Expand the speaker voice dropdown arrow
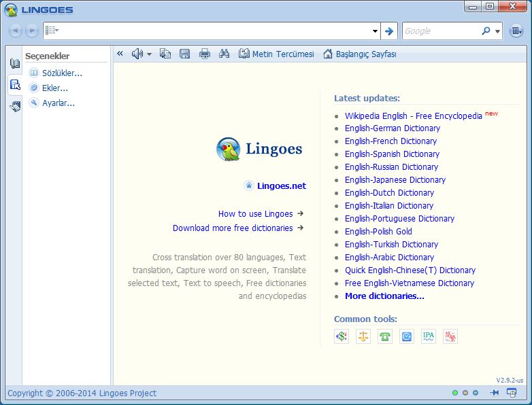The image size is (532, 405). (149, 54)
